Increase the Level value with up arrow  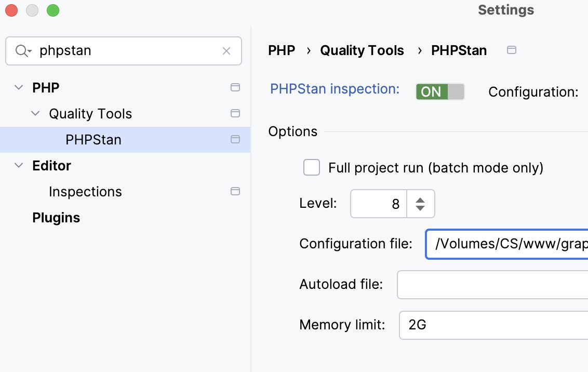tap(420, 200)
